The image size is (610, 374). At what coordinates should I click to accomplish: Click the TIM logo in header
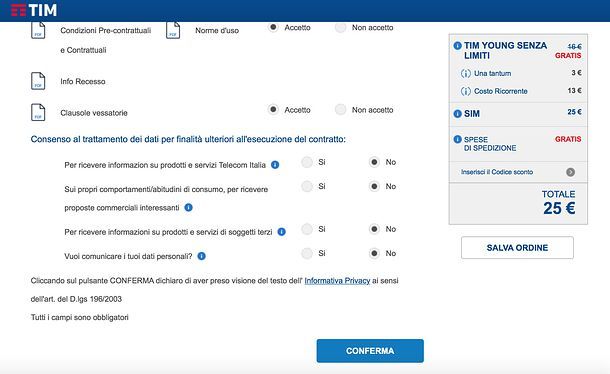[x=34, y=10]
